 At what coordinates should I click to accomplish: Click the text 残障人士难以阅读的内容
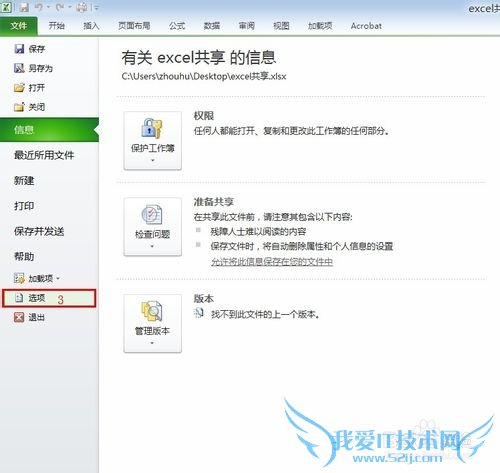[258, 232]
